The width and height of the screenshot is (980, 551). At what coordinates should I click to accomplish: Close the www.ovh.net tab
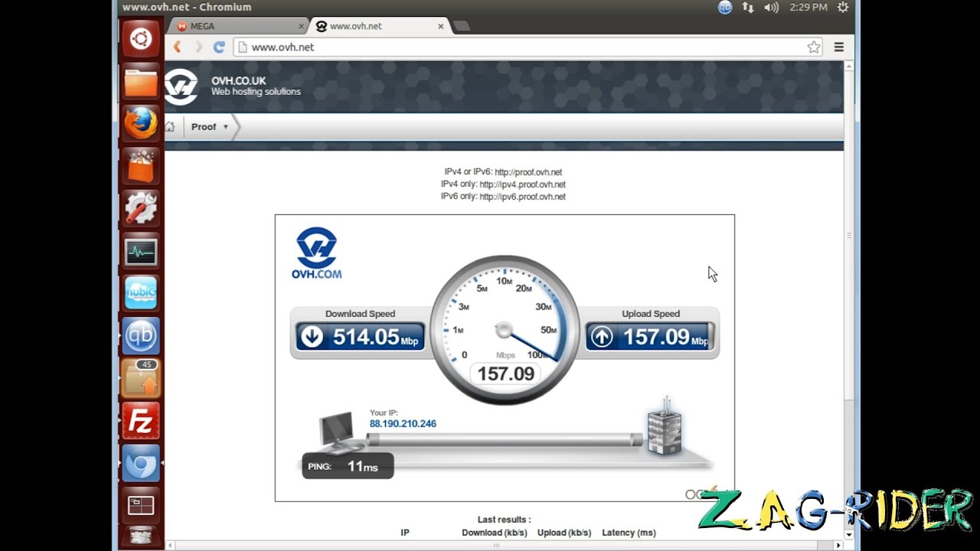click(x=441, y=26)
